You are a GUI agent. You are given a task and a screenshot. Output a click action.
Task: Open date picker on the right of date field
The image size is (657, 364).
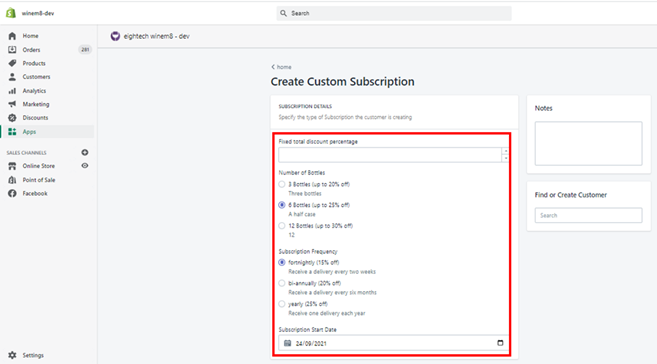tap(500, 343)
